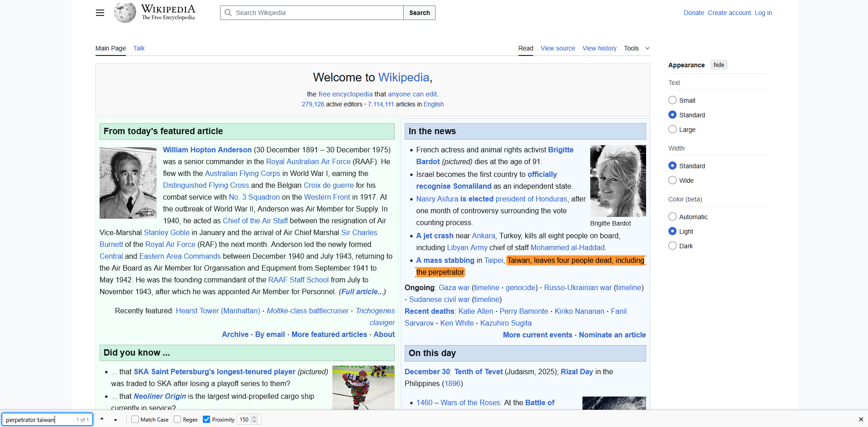Go to next find match arrow

[x=115, y=420]
